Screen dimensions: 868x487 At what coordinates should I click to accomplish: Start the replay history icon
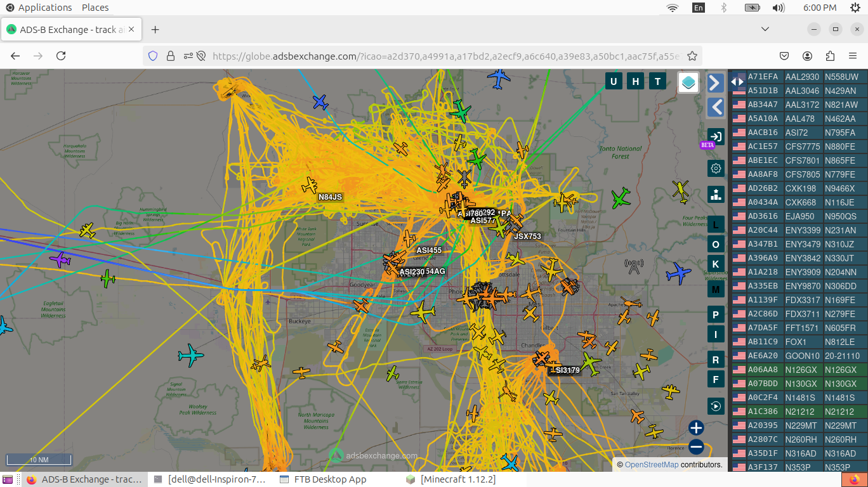point(716,406)
